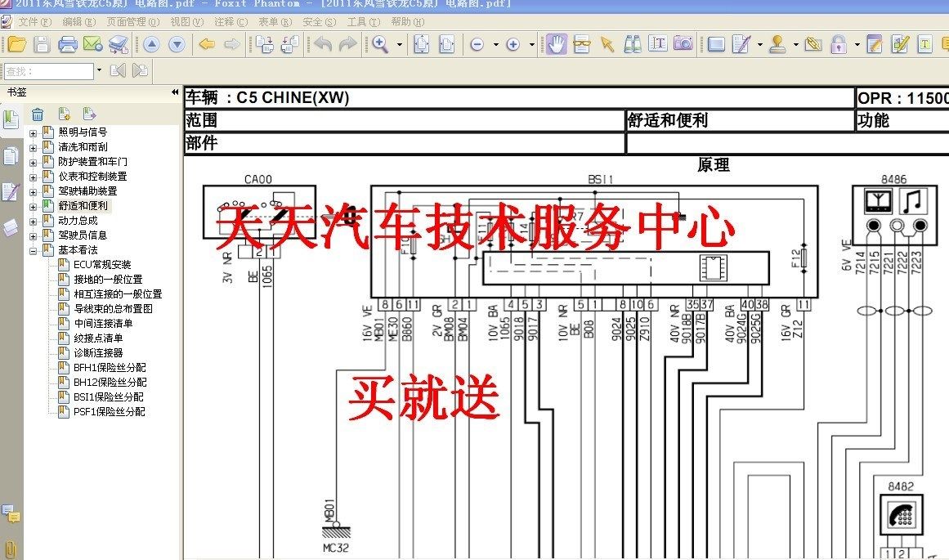Click the Open folder icon
Viewport: 949px width, 560px height.
pyautogui.click(x=17, y=44)
